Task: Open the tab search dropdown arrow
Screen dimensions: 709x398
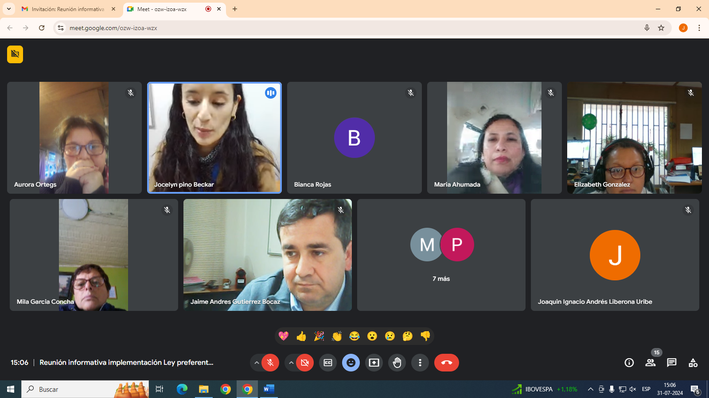Action: [9, 9]
